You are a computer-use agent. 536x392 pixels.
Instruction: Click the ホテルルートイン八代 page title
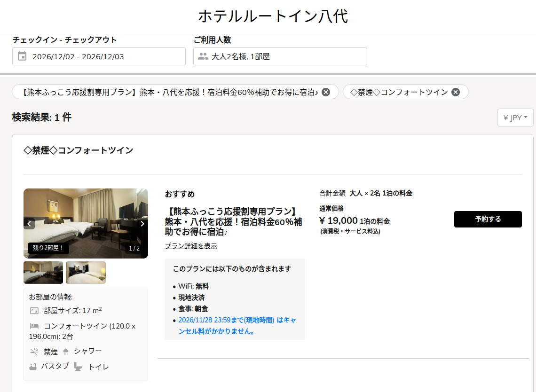coord(273,16)
